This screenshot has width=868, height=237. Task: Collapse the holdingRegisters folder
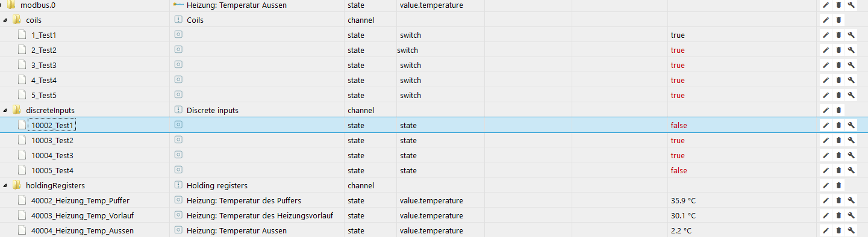5,185
